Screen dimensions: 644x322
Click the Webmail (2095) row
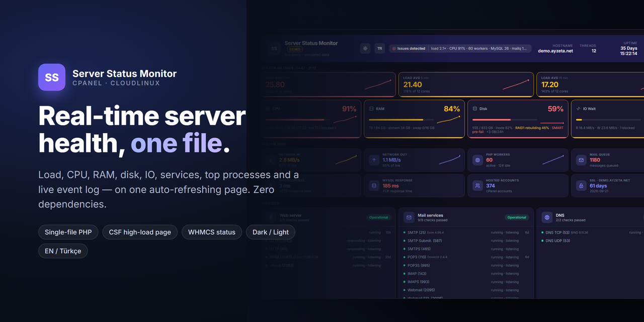coord(466,290)
